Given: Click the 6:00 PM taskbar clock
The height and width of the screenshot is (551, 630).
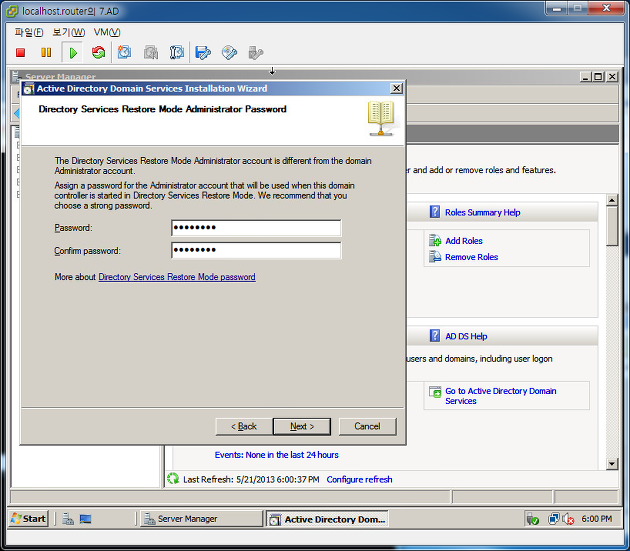Looking at the screenshot, I should click(x=597, y=519).
